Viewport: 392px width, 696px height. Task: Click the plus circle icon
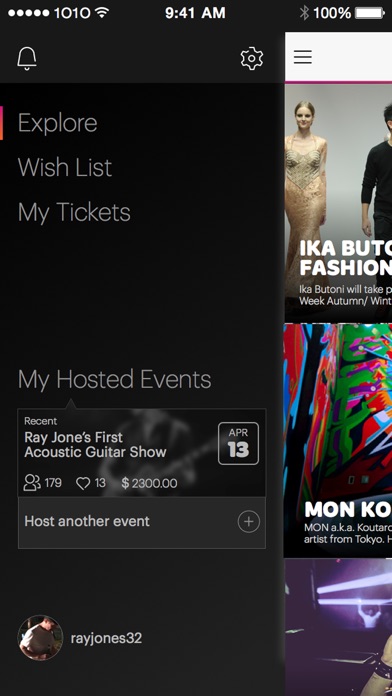(x=249, y=522)
